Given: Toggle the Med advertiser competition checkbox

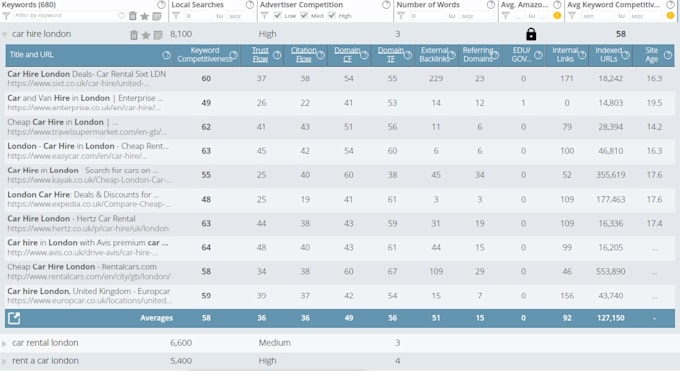Looking at the screenshot, I should 304,16.
